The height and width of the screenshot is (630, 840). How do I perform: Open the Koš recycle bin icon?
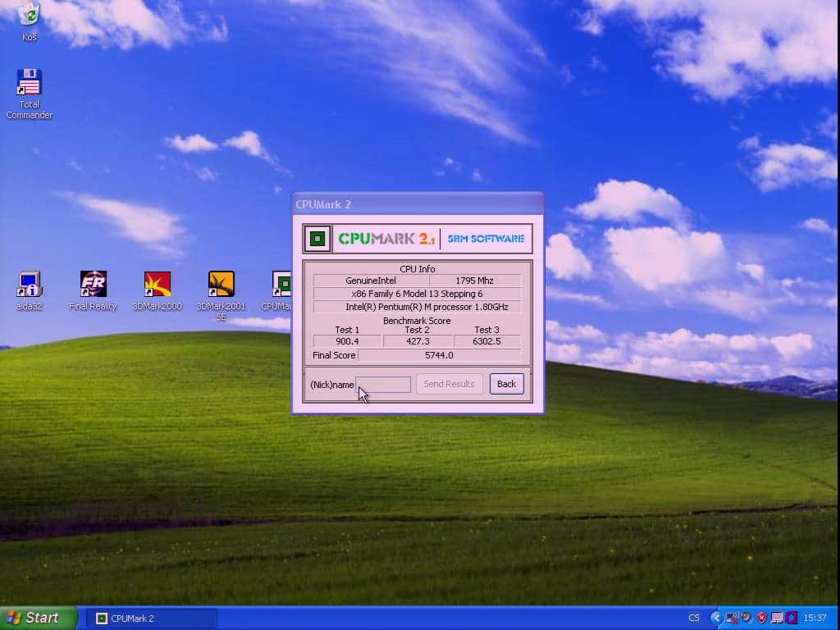pyautogui.click(x=29, y=21)
